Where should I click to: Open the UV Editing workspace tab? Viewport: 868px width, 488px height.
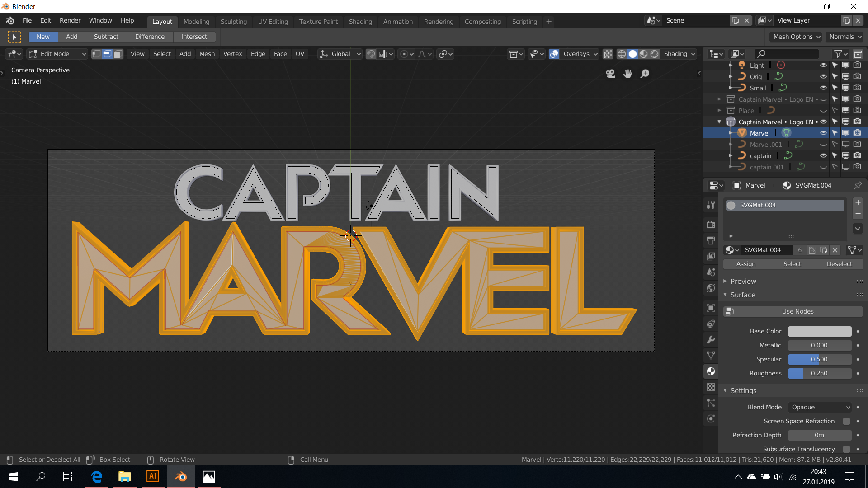(273, 21)
